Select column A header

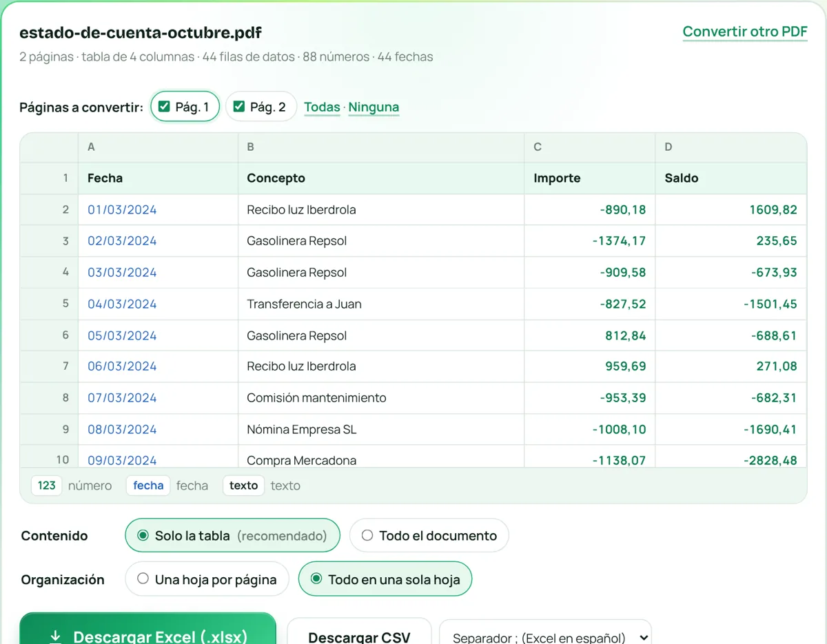coord(158,147)
